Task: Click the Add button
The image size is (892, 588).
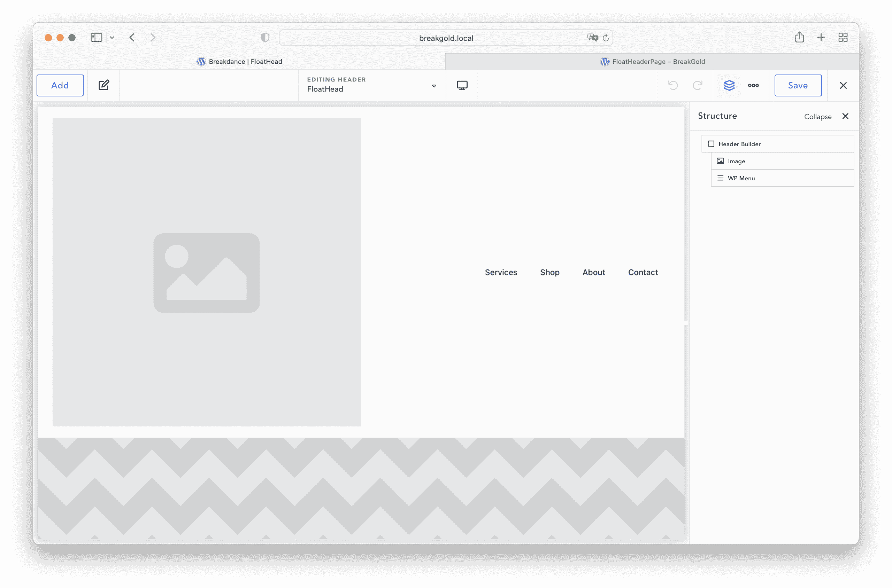Action: [60, 85]
